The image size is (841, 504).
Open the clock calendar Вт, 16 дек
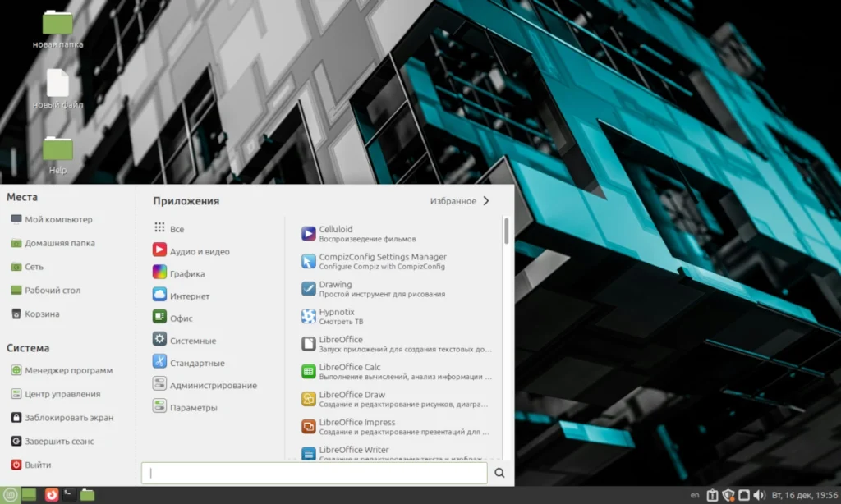pos(804,496)
